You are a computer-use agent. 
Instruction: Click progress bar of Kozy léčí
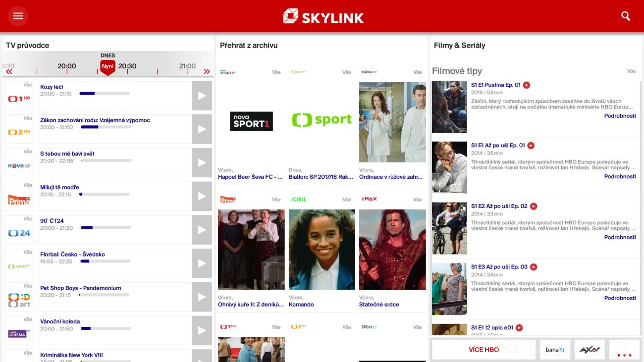105,94
